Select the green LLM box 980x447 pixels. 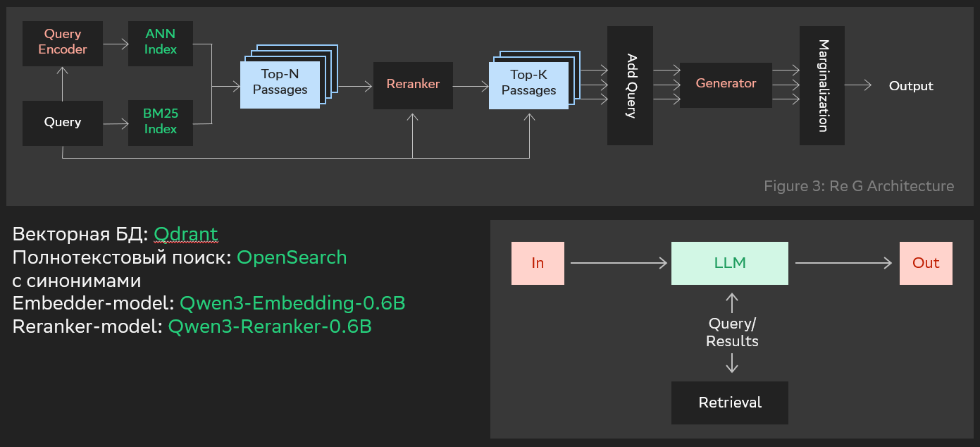(730, 263)
